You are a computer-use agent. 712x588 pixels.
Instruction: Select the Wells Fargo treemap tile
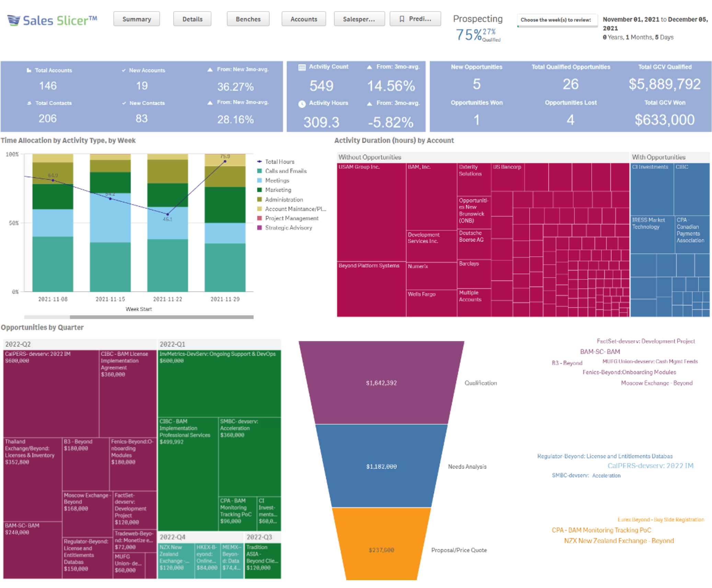click(431, 303)
